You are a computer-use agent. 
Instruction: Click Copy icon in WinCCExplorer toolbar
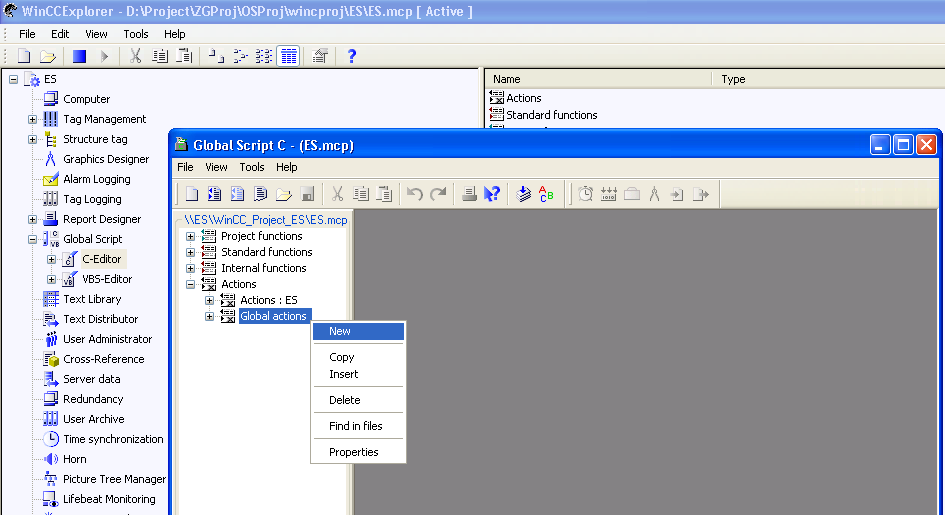(x=160, y=56)
